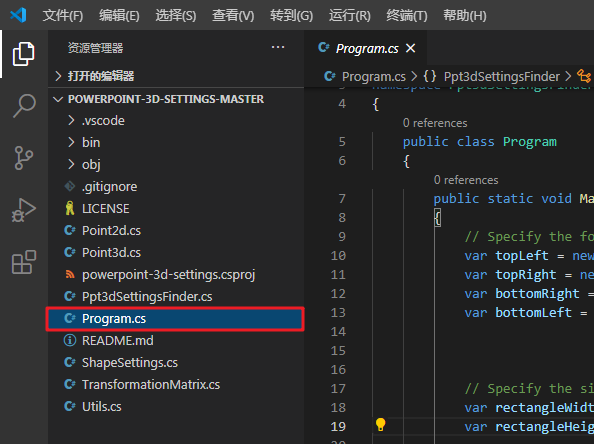
Task: Open the 运行(R) menu
Action: [x=349, y=16]
